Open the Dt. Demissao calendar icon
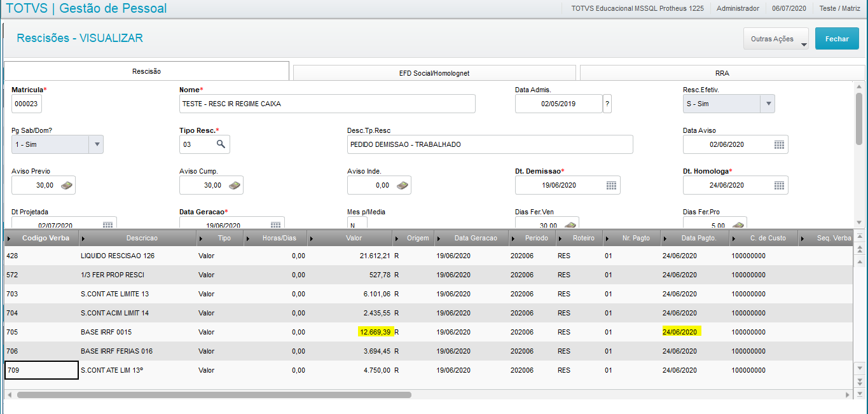Image resolution: width=868 pixels, height=414 pixels. tap(611, 186)
